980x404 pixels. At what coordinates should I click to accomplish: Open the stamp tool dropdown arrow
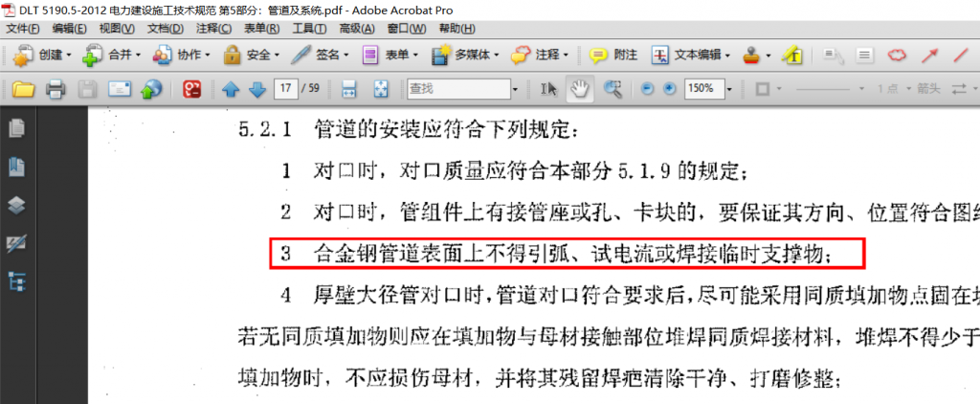click(768, 55)
